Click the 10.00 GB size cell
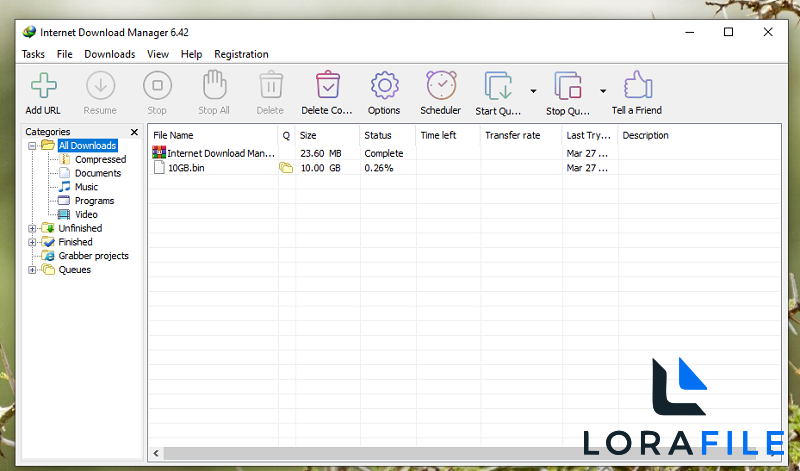Screen dimensions: 800x471 (x=320, y=167)
